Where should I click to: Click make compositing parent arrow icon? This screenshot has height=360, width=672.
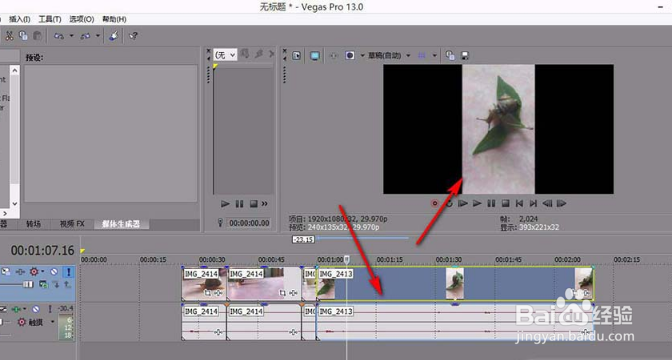click(67, 284)
